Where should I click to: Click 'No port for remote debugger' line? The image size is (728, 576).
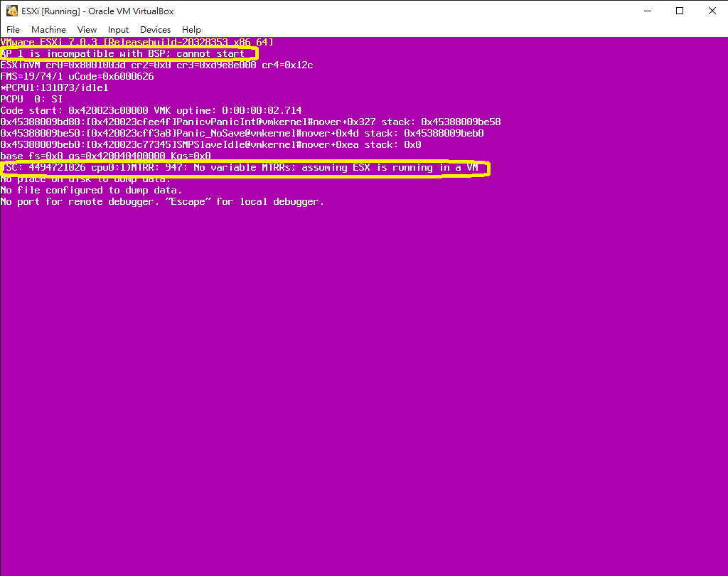163,202
